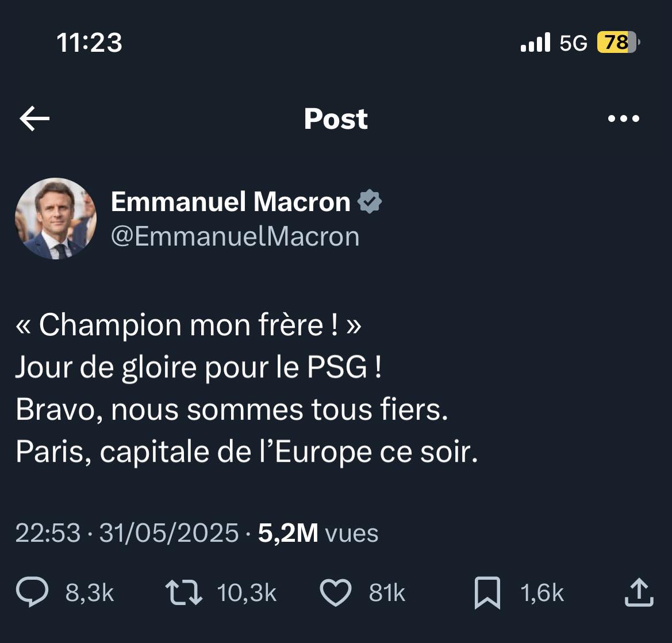View the 10,3k reposts count
672x643 pixels.
pos(247,593)
